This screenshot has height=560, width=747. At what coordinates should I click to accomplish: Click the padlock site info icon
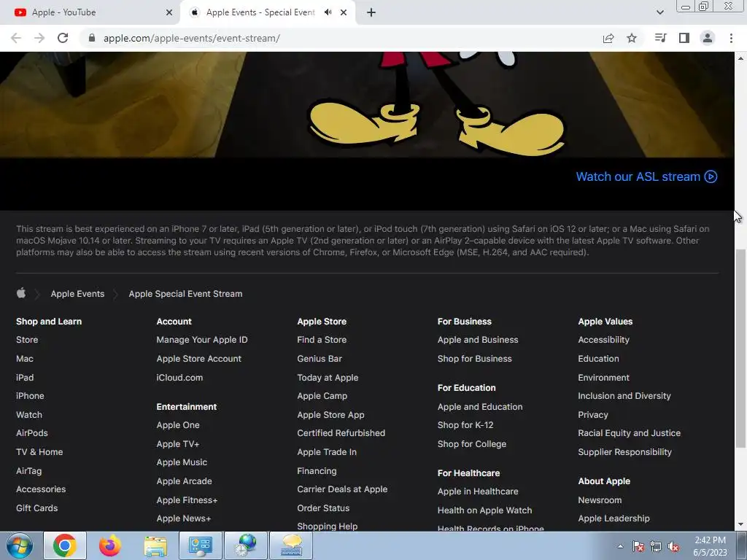tap(92, 38)
